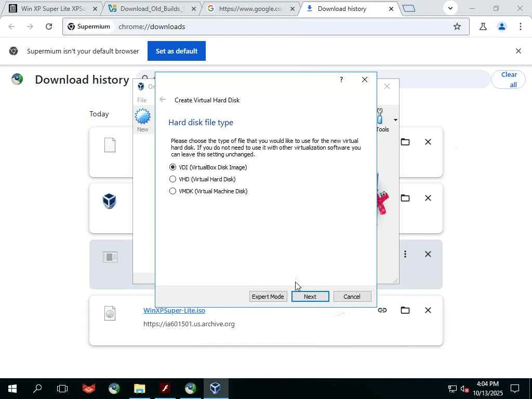The width and height of the screenshot is (532, 399).
Task: Open the experiments flask icon
Action: tap(483, 26)
